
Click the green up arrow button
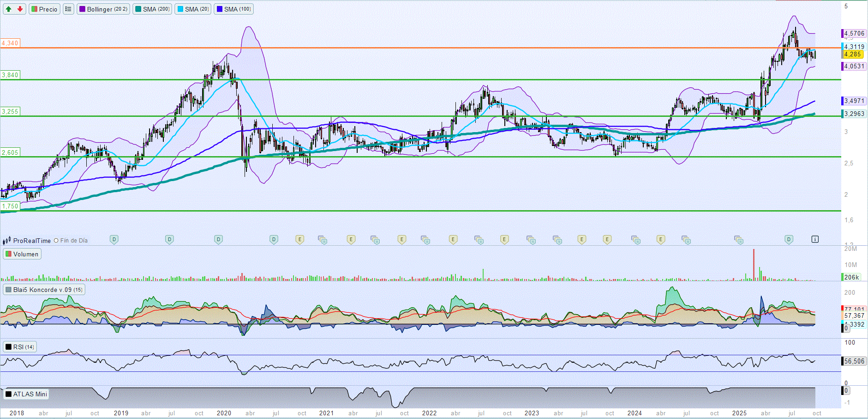tap(9, 9)
